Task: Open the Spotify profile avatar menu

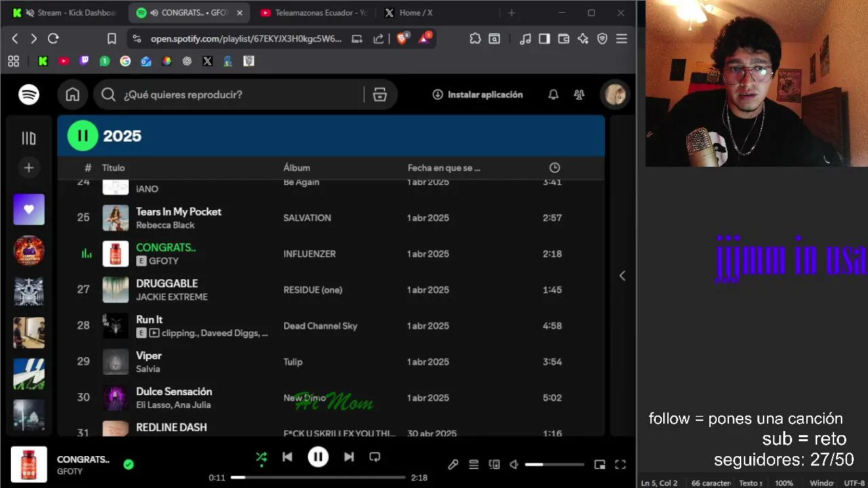Action: pyautogui.click(x=615, y=95)
